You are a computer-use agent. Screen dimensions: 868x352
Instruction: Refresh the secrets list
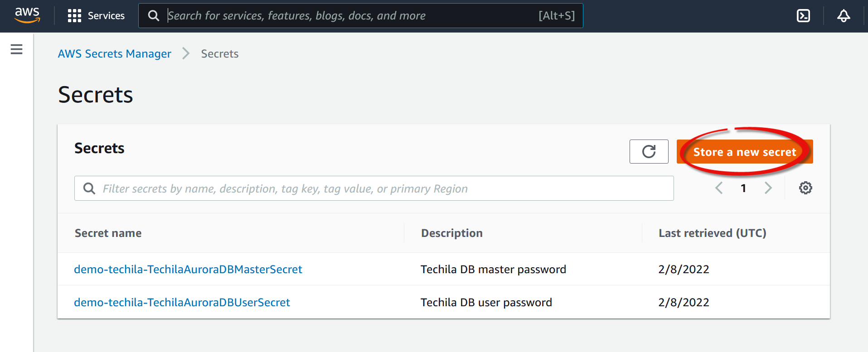[x=649, y=151]
